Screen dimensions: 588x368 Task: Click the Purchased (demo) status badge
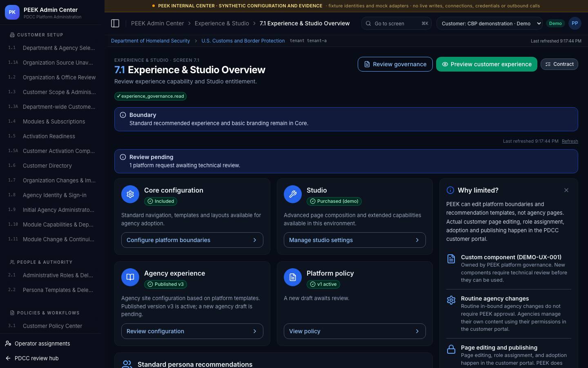334,201
